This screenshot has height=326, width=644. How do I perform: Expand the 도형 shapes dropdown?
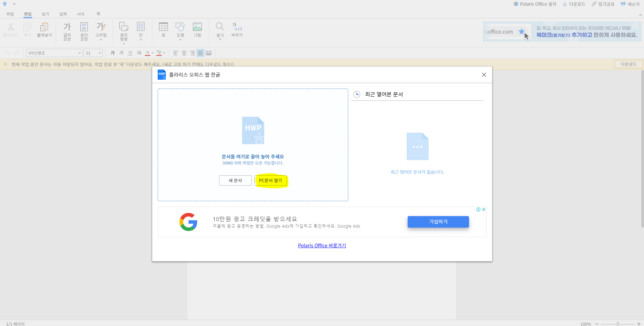tap(180, 40)
